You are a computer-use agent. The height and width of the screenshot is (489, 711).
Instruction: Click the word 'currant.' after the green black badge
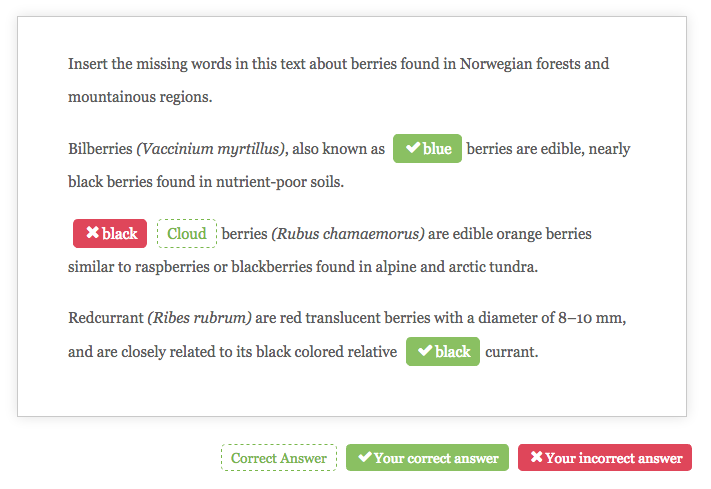(x=511, y=352)
